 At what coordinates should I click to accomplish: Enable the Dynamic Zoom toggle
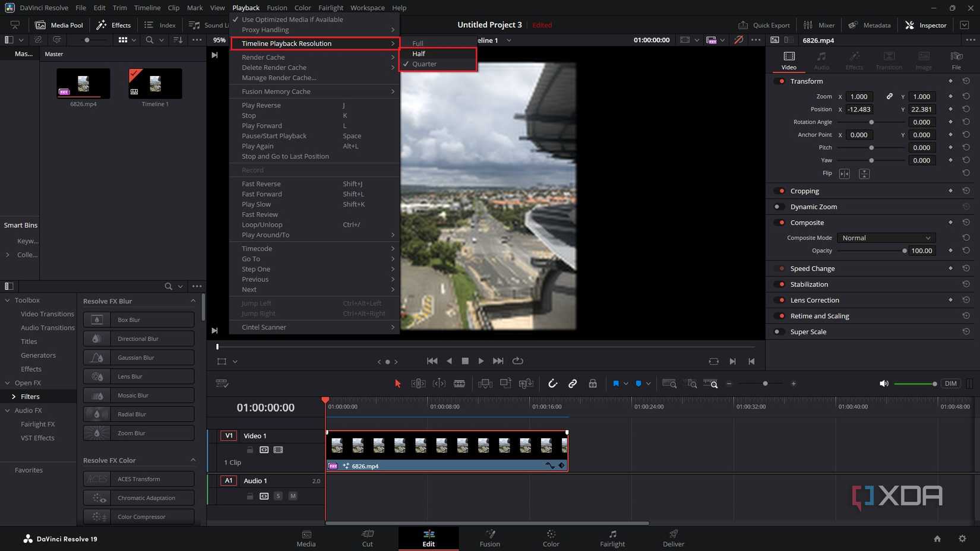[778, 207]
